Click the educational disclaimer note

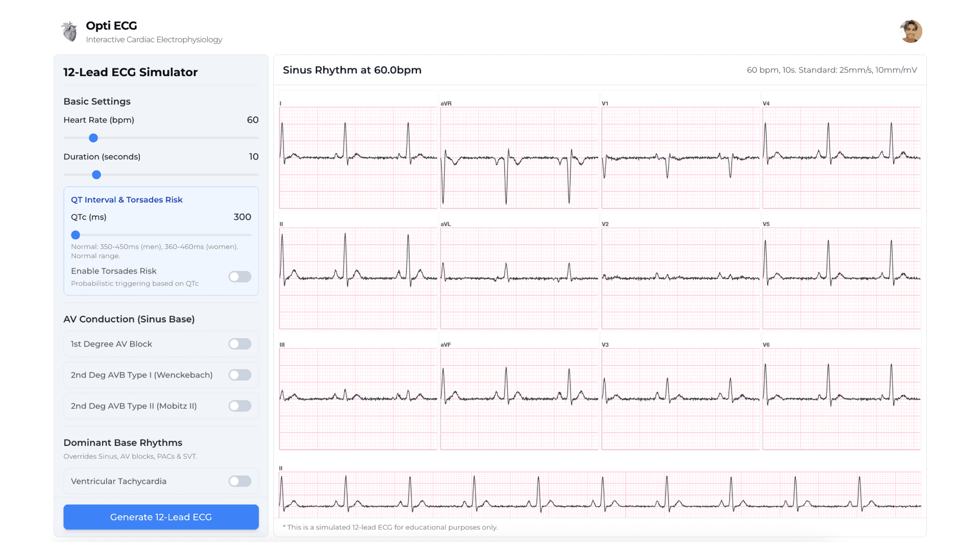click(x=390, y=527)
